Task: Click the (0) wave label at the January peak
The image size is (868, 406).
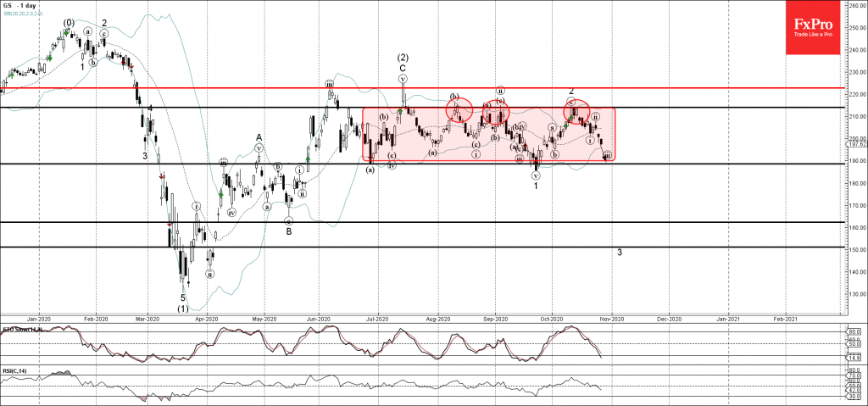Action: tap(68, 23)
